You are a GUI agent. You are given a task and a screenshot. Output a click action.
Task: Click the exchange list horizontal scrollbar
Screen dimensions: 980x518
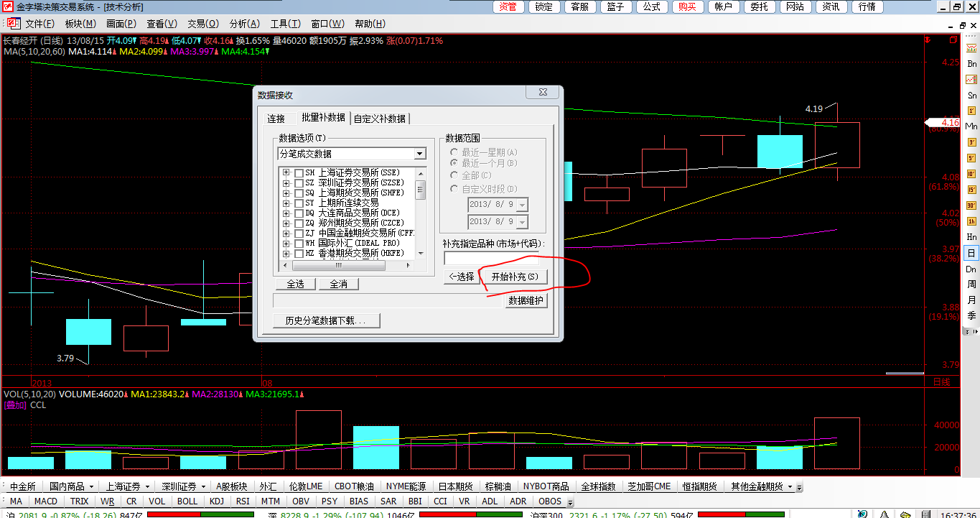(x=345, y=266)
